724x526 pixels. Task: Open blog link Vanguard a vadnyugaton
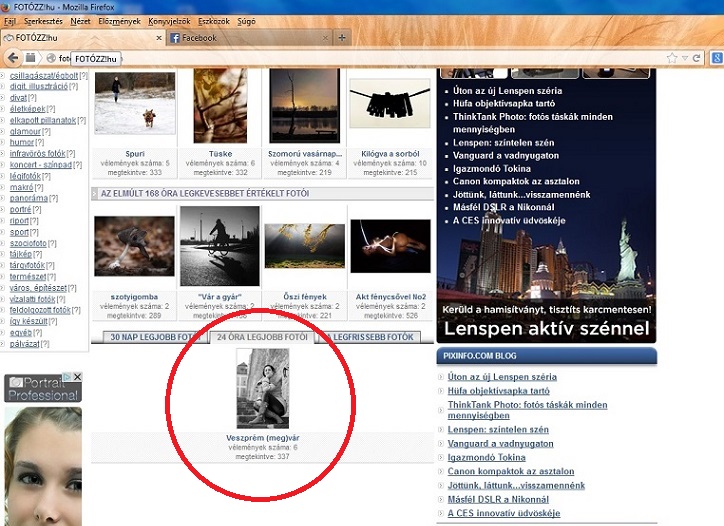pos(501,443)
